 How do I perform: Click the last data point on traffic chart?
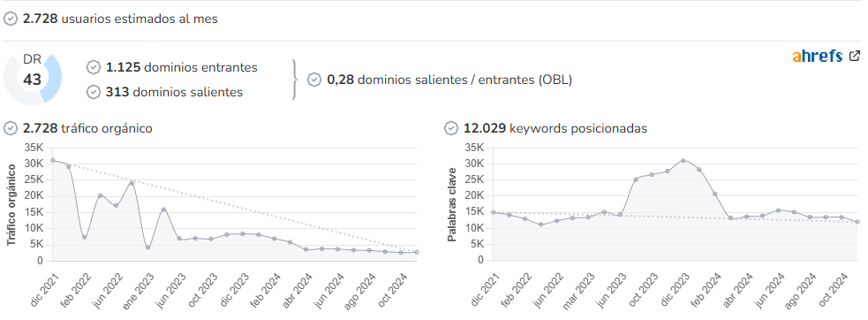(416, 252)
